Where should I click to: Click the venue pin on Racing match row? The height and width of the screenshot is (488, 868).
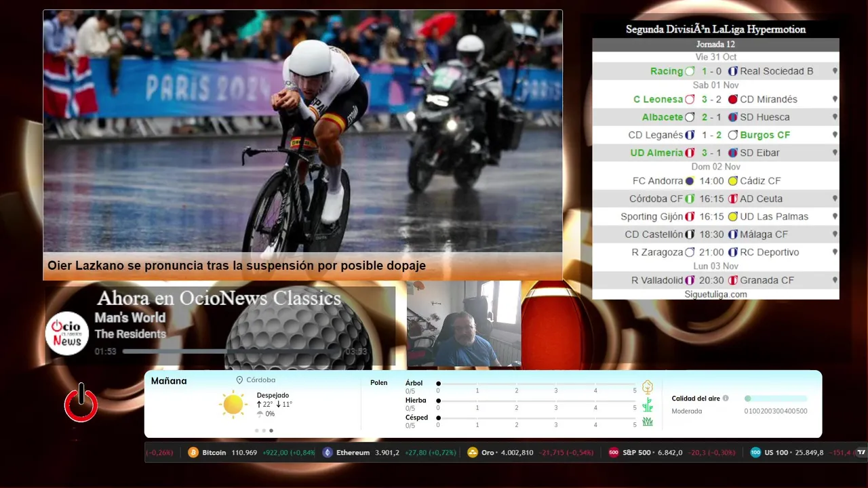click(x=835, y=71)
